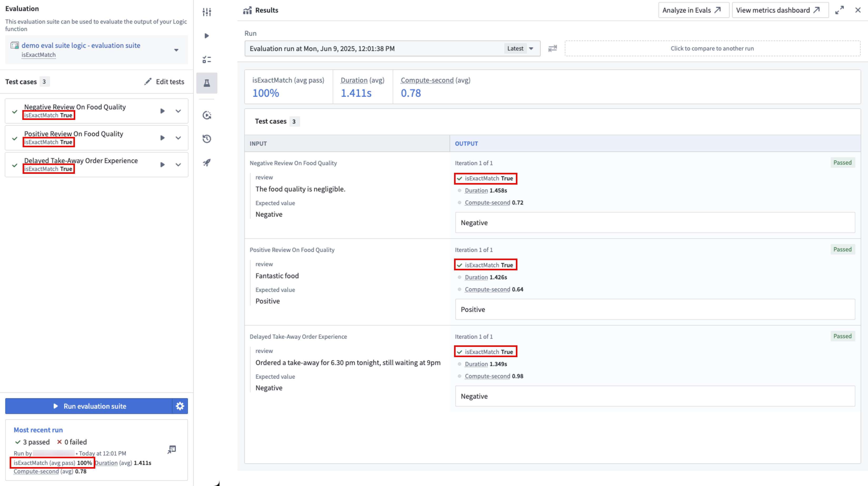
Task: Select the evaluation flask icon in sidebar
Action: 207,83
